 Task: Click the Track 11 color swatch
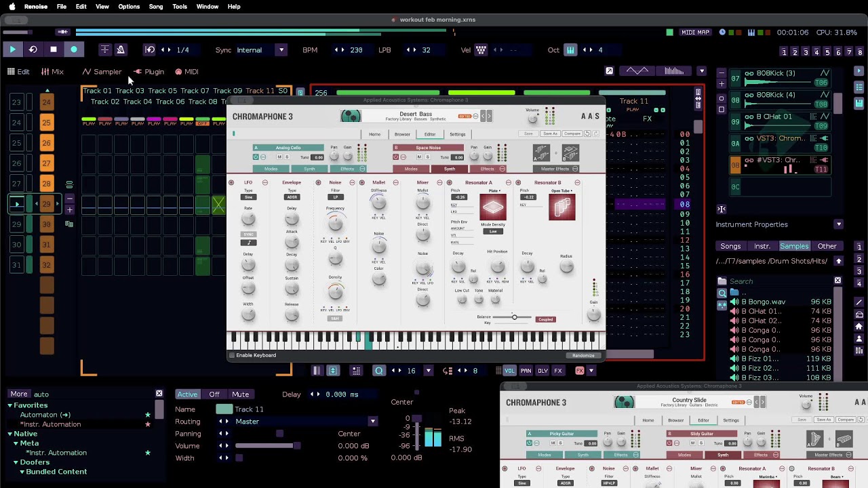click(224, 409)
